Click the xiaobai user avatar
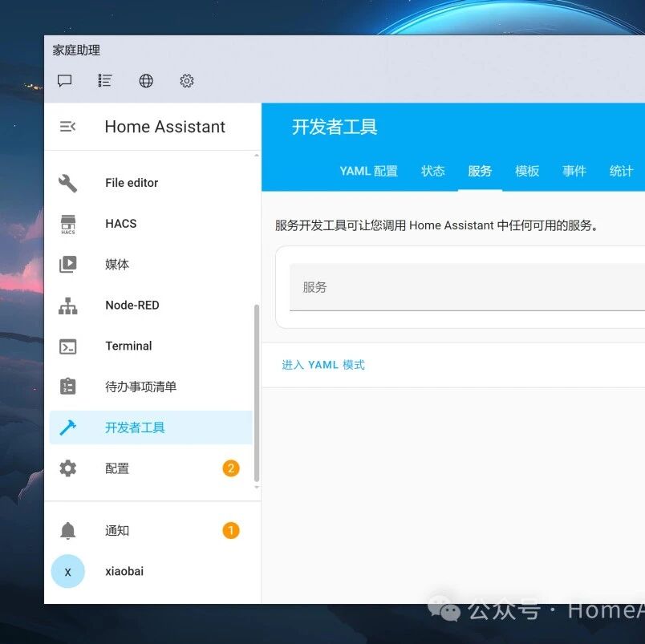This screenshot has width=645, height=644. [x=68, y=571]
